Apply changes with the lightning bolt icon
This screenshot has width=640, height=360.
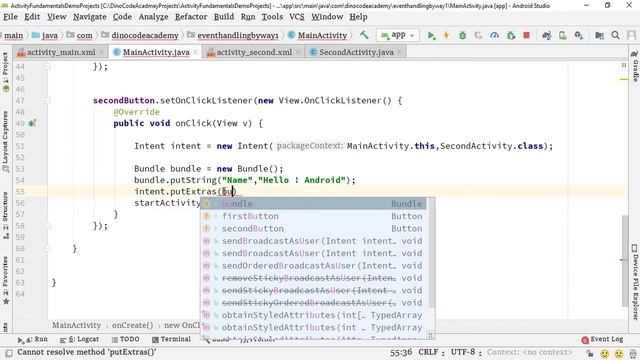pos(447,36)
